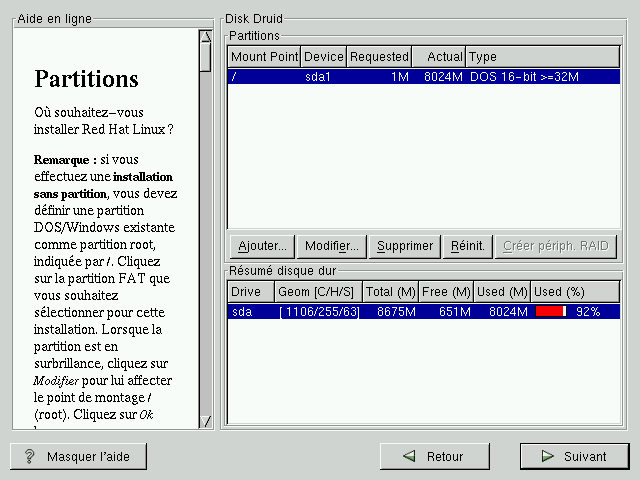This screenshot has height=480, width=640.
Task: Click the Réinit. button
Action: (x=468, y=245)
